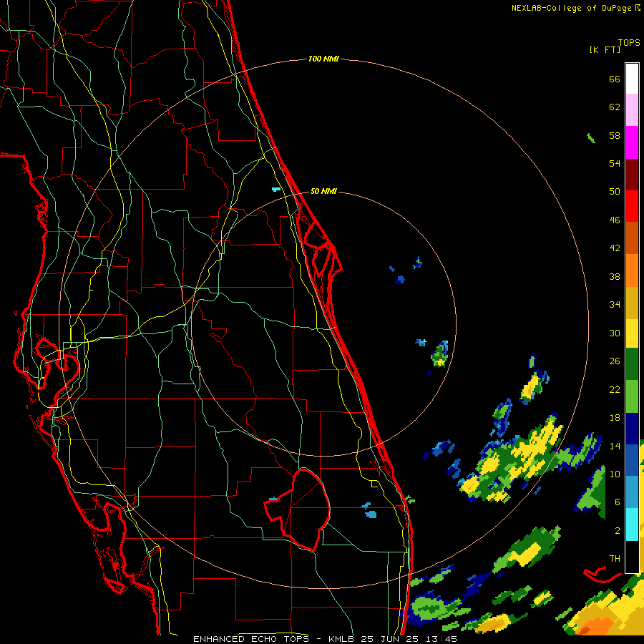Viewport: 644px width, 644px height.
Task: Click the 10 legend value
Action: 615,474
